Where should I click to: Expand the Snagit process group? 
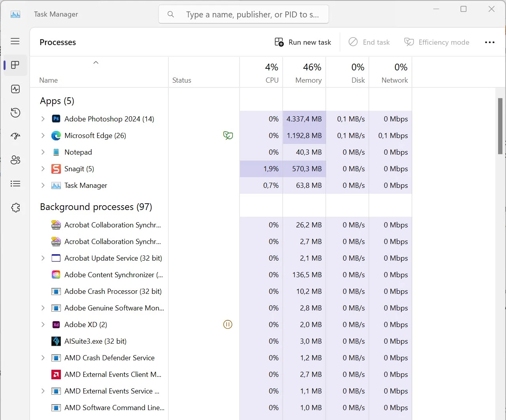(x=43, y=168)
